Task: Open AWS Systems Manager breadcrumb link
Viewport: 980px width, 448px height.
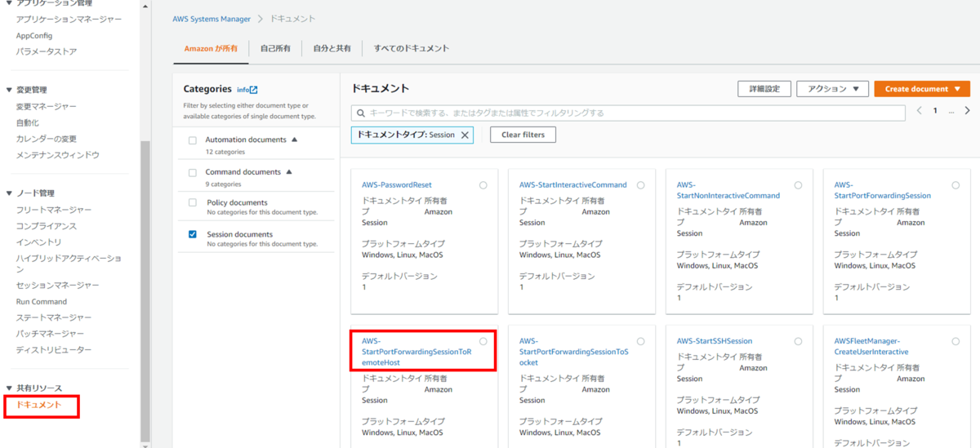Action: 212,18
